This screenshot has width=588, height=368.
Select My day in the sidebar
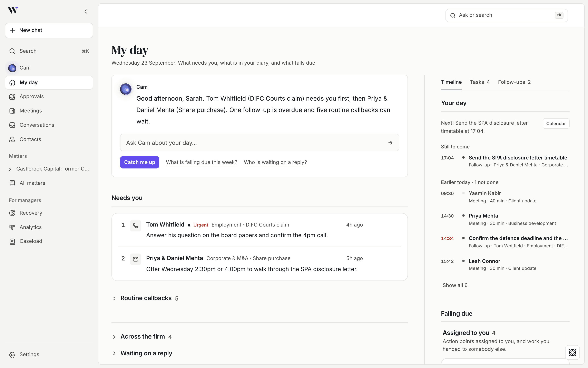coord(49,83)
